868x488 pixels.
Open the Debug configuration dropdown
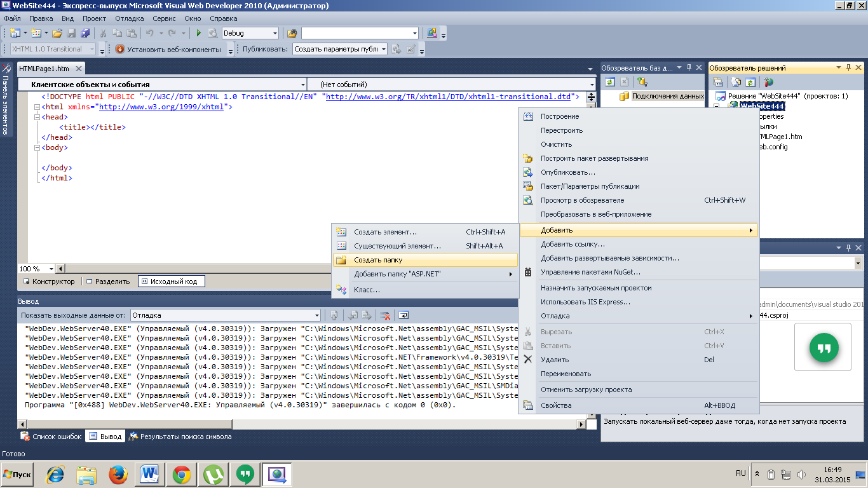[x=275, y=33]
